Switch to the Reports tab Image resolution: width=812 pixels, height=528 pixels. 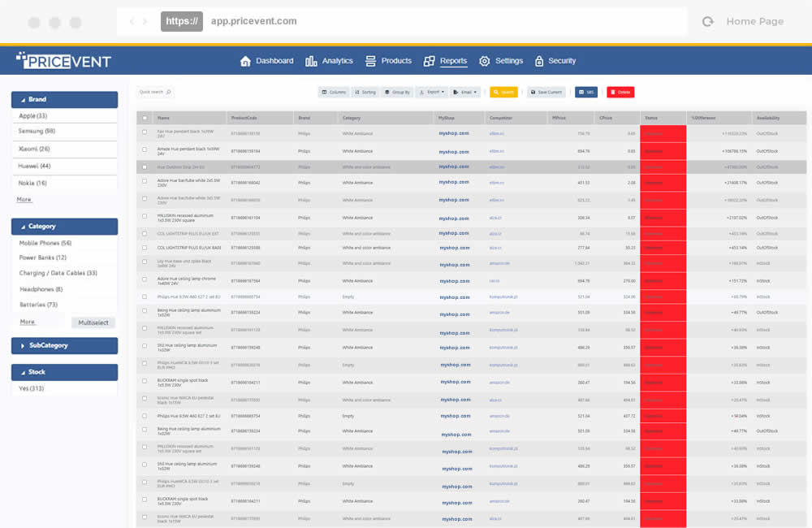(x=445, y=61)
